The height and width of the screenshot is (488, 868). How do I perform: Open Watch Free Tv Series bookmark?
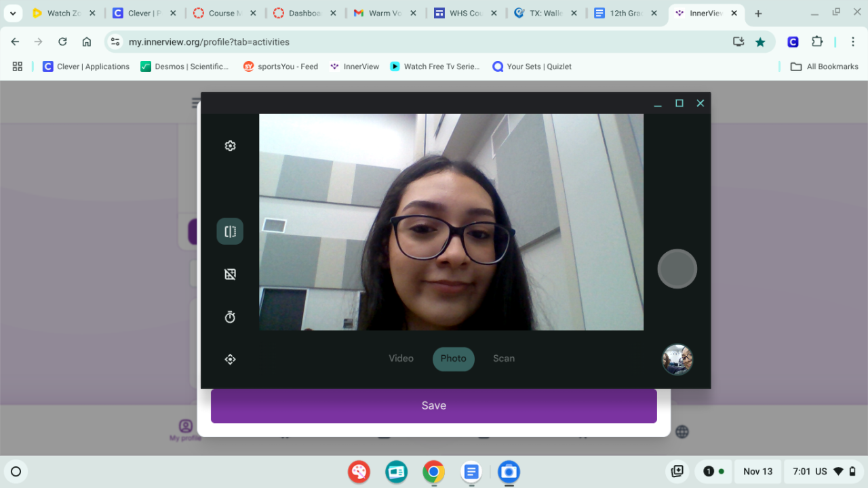click(435, 66)
